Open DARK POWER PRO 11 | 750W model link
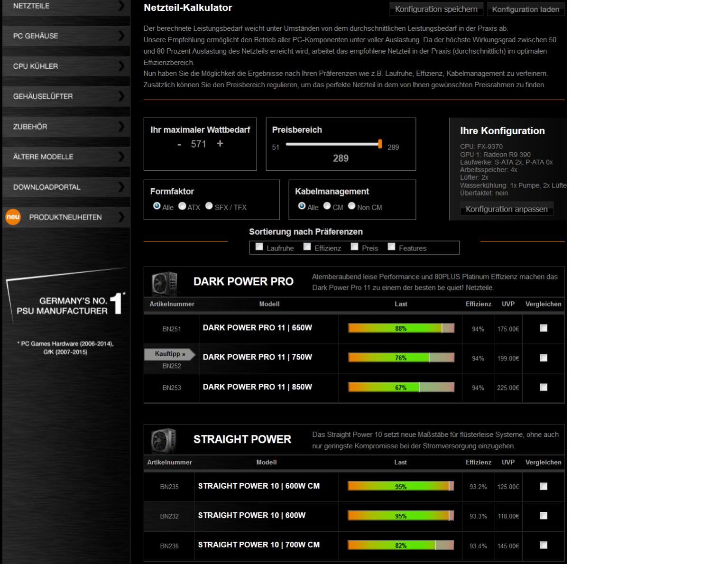Screen dimensions: 728x564 tap(258, 357)
